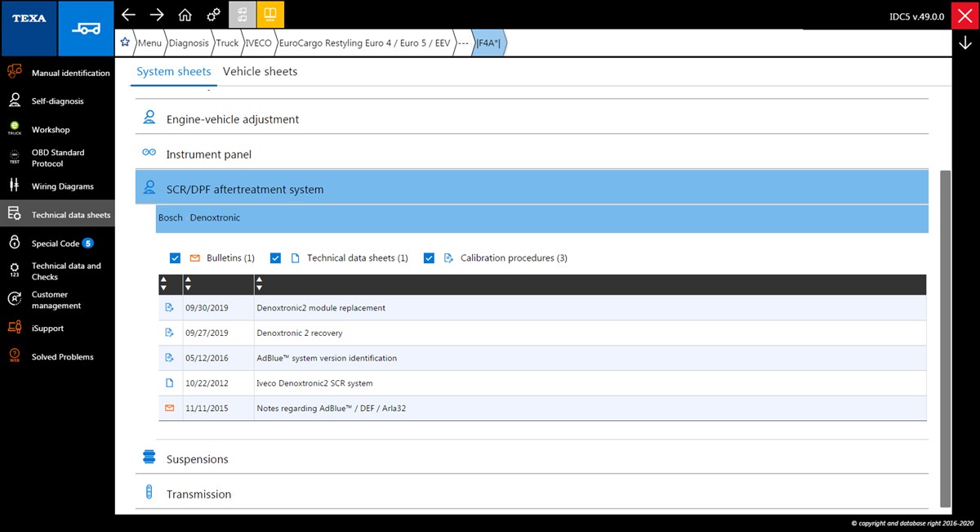Image resolution: width=980 pixels, height=532 pixels.
Task: Click the vertical scrollbar of the sheet list
Action: coord(946,327)
